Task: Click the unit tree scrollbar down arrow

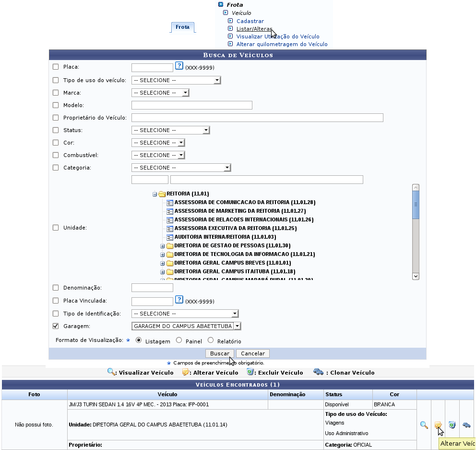Action: click(416, 276)
